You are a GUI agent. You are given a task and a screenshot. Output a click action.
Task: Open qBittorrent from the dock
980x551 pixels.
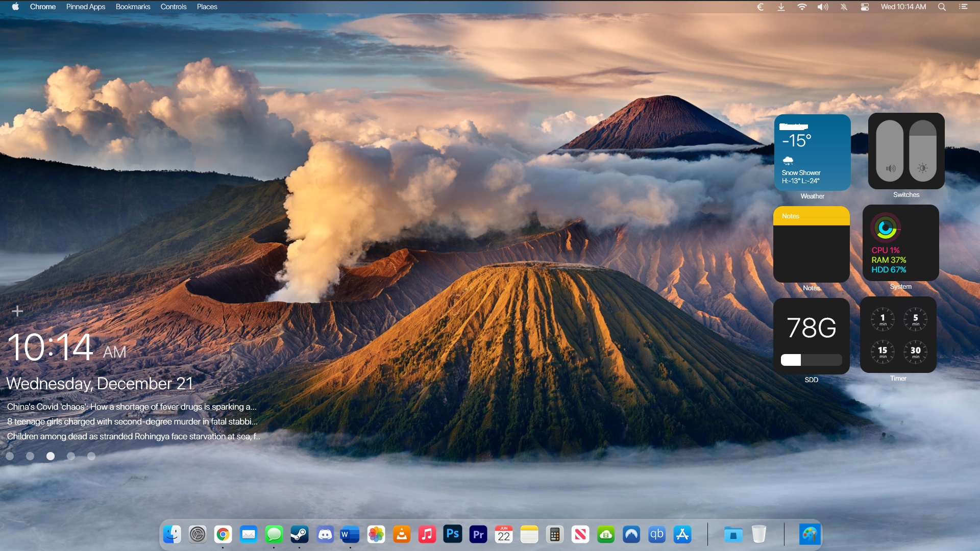pyautogui.click(x=656, y=534)
